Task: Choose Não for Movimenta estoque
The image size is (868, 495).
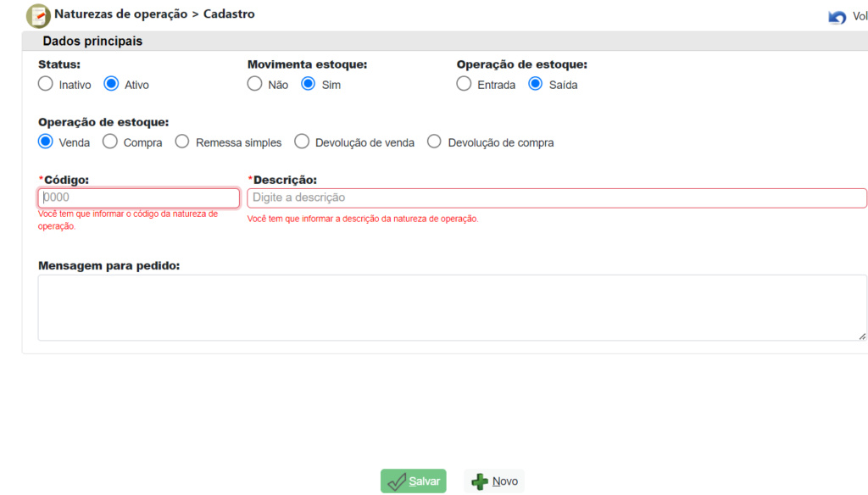Action: 254,84
